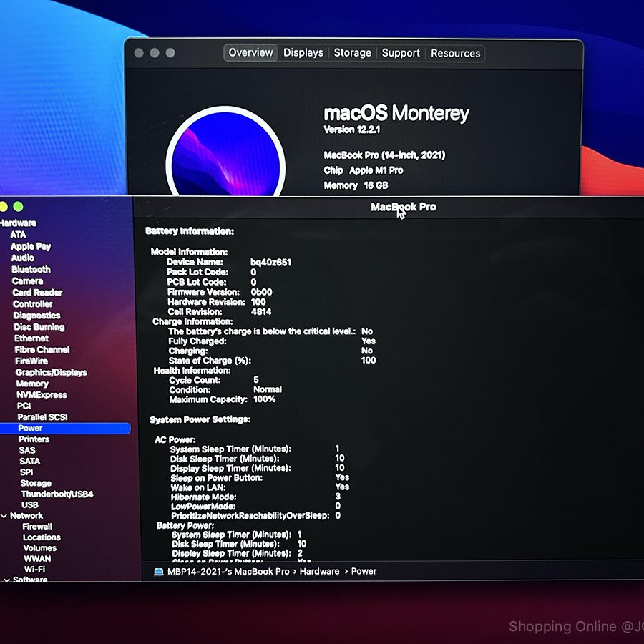Select Apple Pay in the sidebar

click(31, 246)
